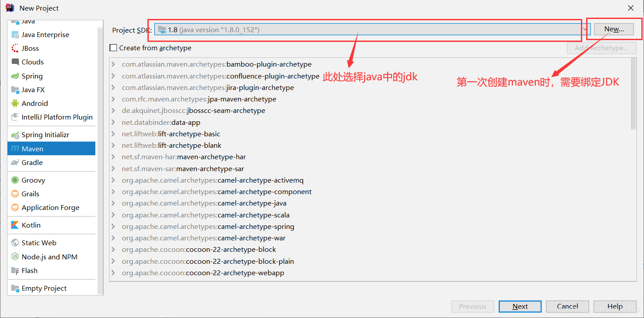644x318 pixels.
Task: Select Java Enterprise project type
Action: pyautogui.click(x=51, y=35)
